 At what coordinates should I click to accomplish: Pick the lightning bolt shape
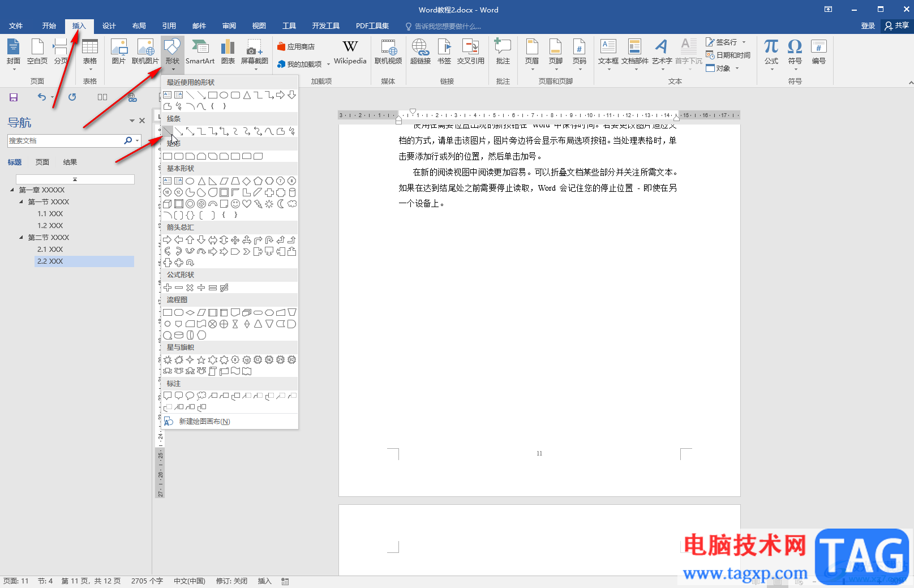[x=258, y=204]
